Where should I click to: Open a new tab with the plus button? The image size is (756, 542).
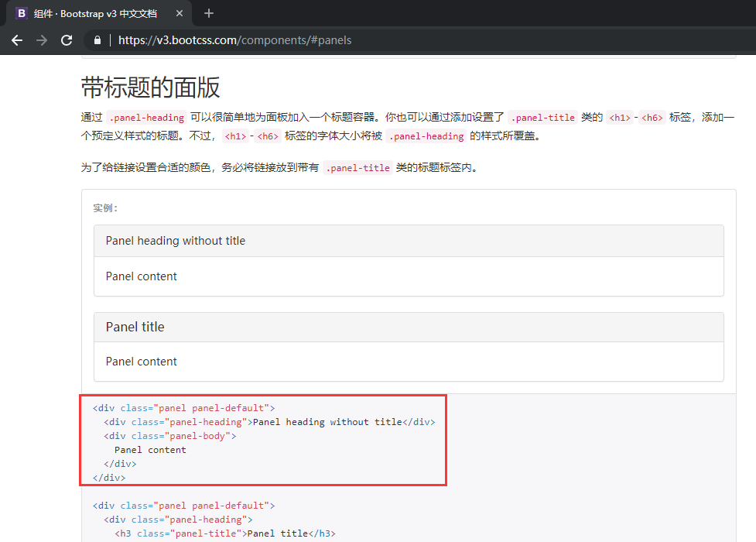tap(209, 13)
